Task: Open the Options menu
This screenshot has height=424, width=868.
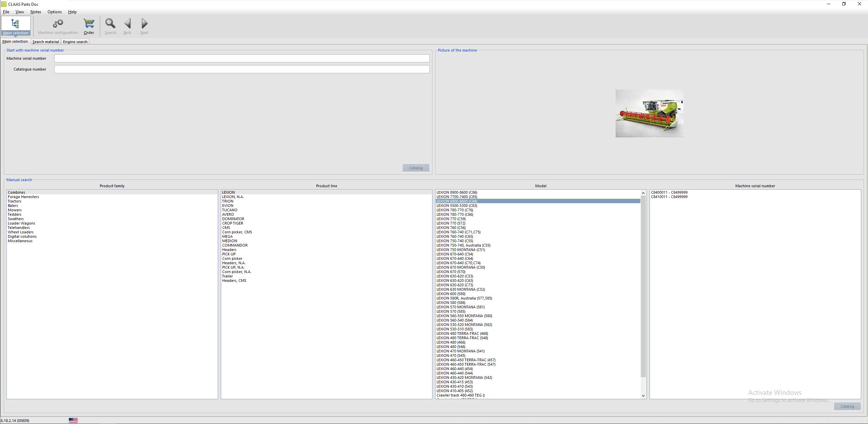Action: point(55,12)
